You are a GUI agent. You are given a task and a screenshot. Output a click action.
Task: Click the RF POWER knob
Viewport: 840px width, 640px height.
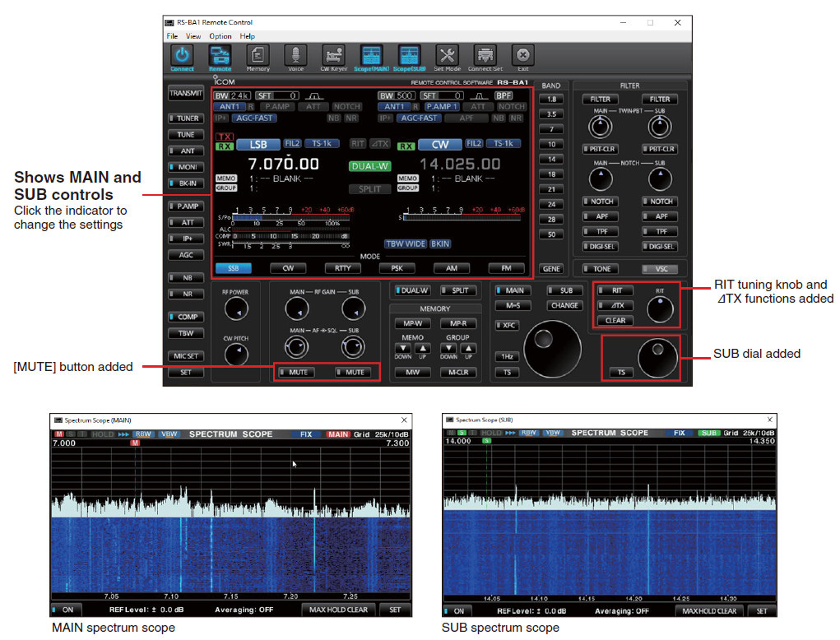(236, 309)
